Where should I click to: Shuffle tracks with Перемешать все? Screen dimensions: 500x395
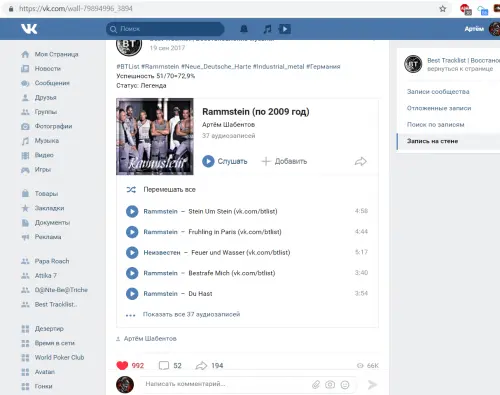coord(161,190)
